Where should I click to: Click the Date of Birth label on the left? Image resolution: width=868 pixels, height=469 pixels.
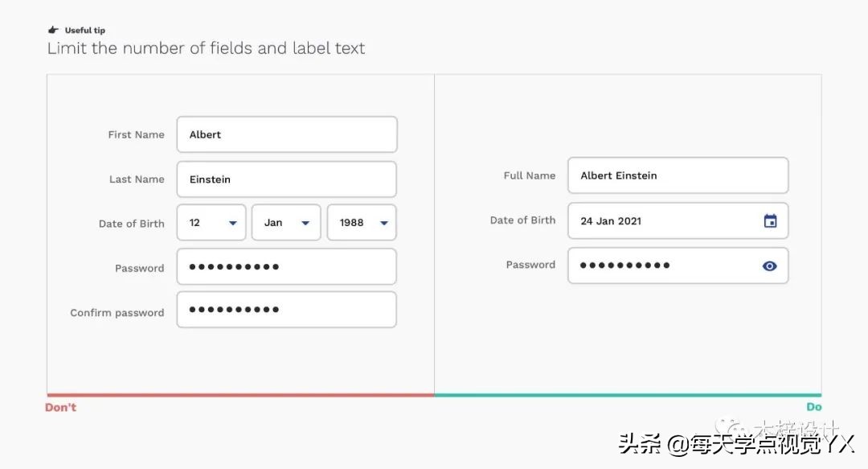click(131, 223)
